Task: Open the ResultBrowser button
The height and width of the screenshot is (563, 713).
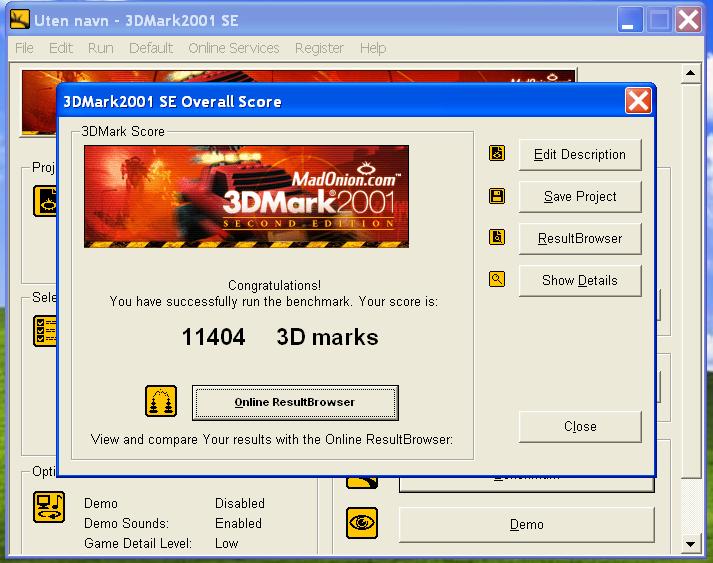Action: [x=580, y=238]
